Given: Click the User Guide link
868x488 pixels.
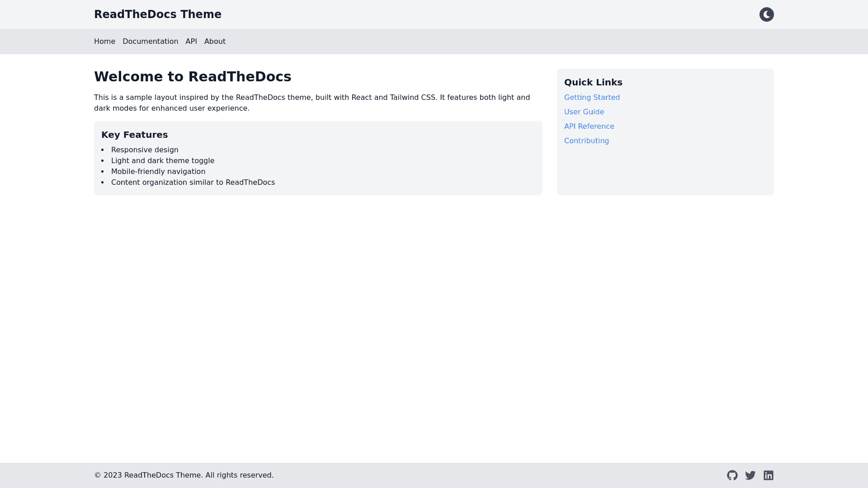Looking at the screenshot, I should point(584,112).
